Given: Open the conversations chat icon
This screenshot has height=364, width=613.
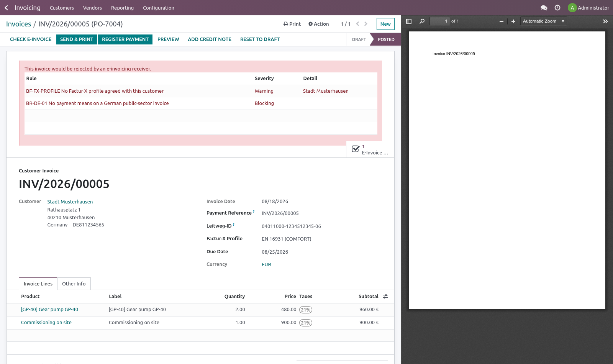Looking at the screenshot, I should [x=544, y=8].
